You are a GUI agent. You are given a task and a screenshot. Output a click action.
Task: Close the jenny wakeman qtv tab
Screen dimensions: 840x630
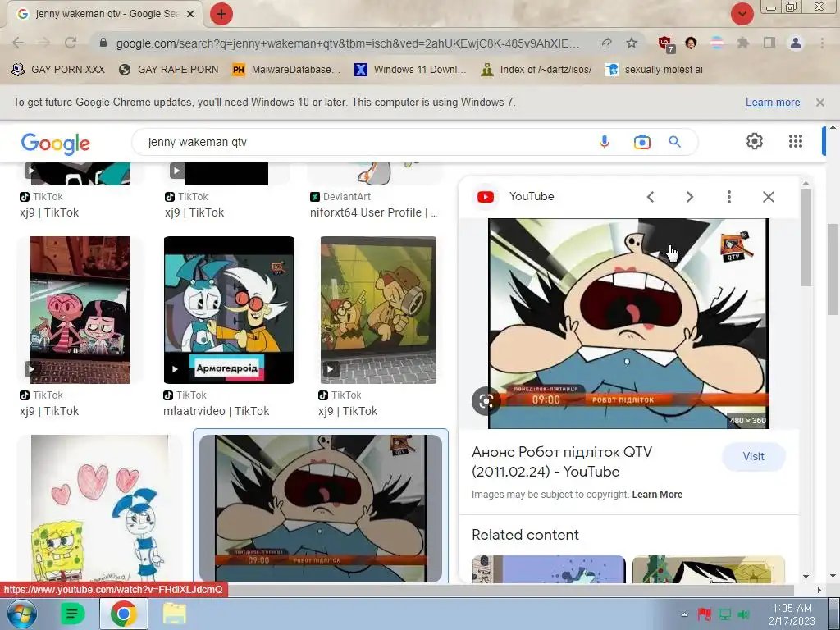point(190,15)
